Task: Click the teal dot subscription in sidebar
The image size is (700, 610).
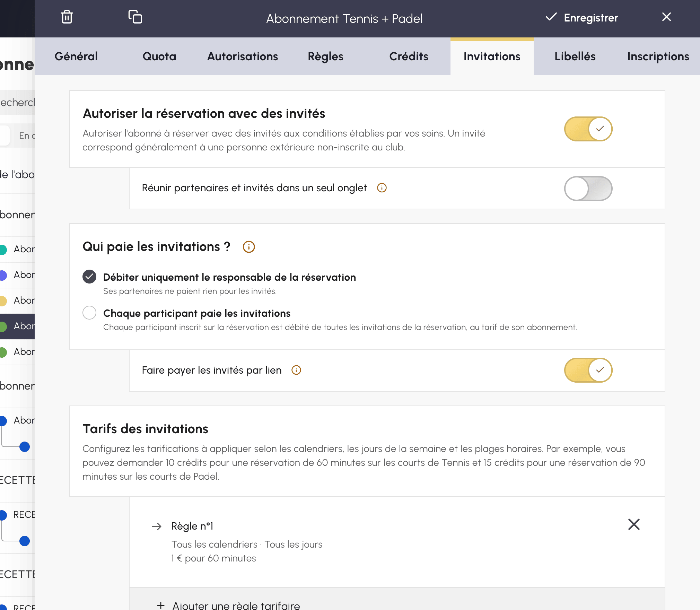Action: 3,250
